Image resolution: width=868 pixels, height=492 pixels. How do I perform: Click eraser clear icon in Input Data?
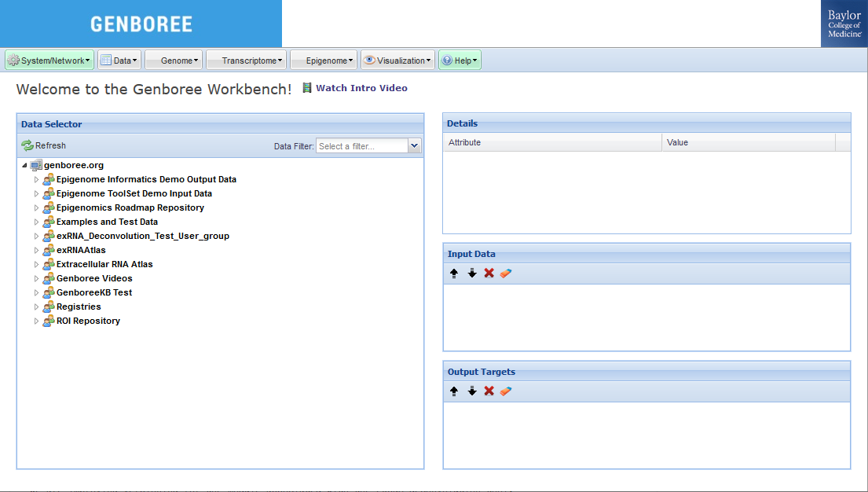point(506,274)
